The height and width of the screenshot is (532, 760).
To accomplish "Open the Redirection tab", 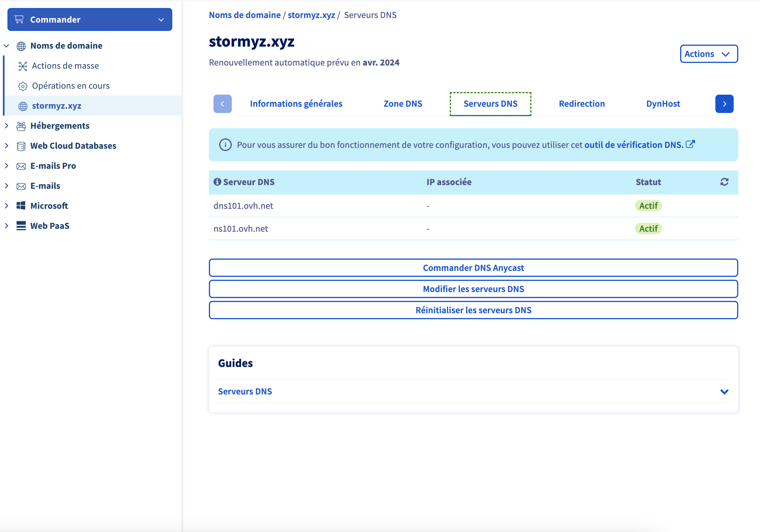I will [581, 104].
